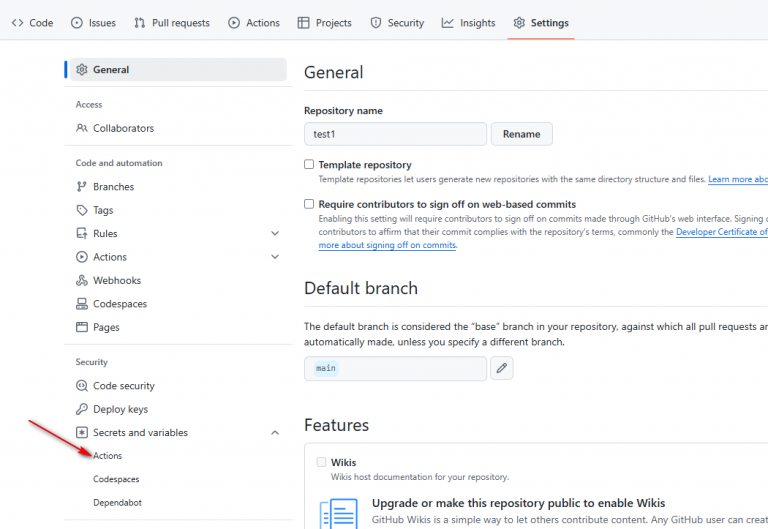Click the Tags icon in sidebar
The image size is (768, 529).
[83, 210]
